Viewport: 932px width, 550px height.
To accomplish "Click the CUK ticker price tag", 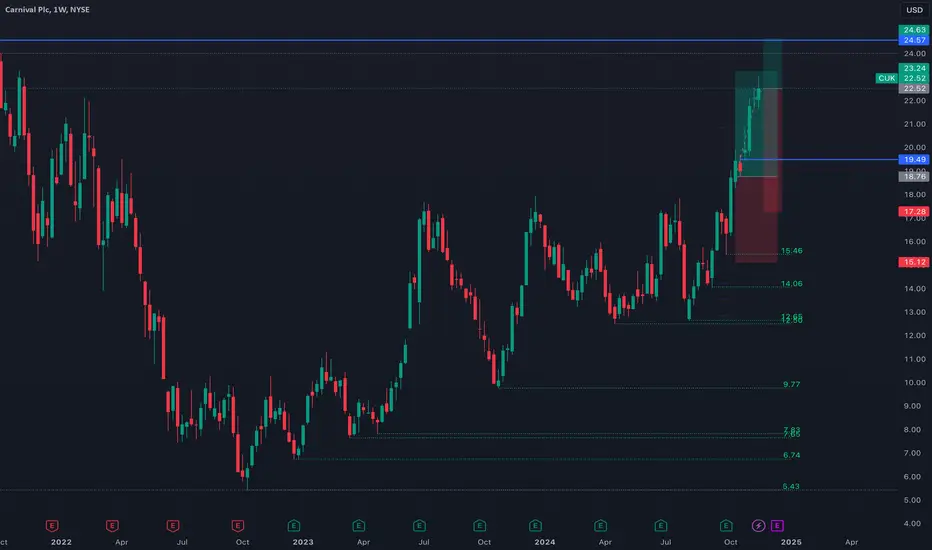I will point(886,78).
